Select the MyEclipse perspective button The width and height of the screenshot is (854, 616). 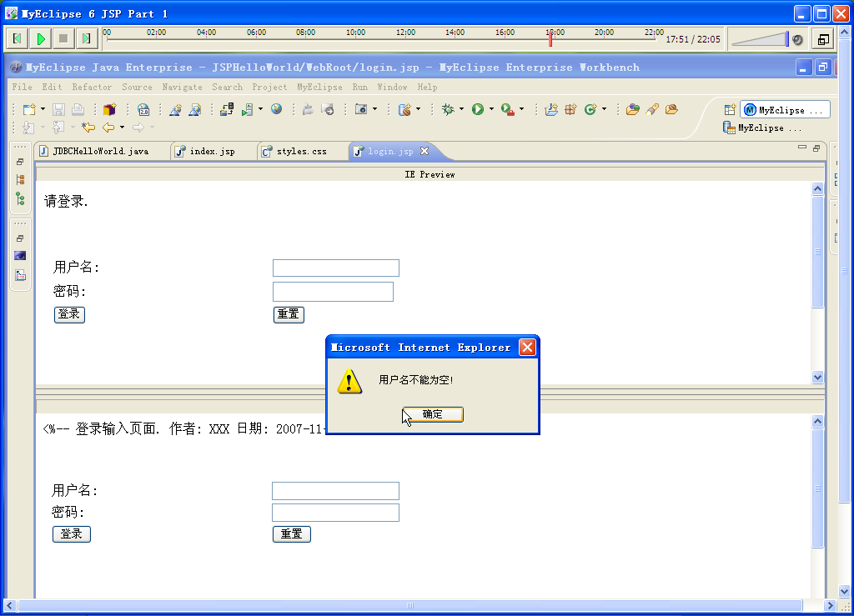coord(785,110)
